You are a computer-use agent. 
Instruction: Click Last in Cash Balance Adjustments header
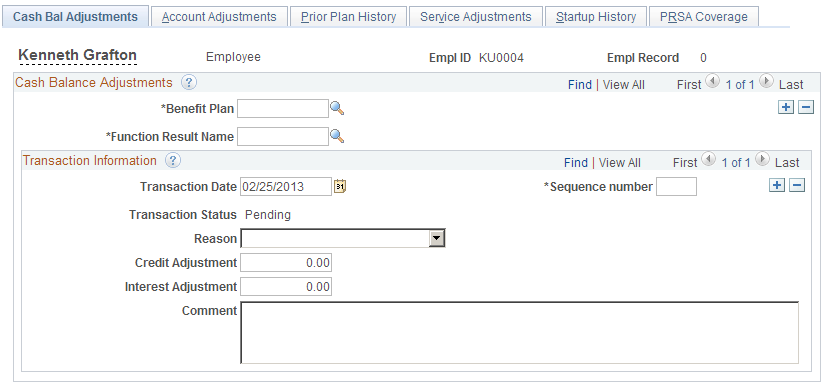tap(791, 85)
